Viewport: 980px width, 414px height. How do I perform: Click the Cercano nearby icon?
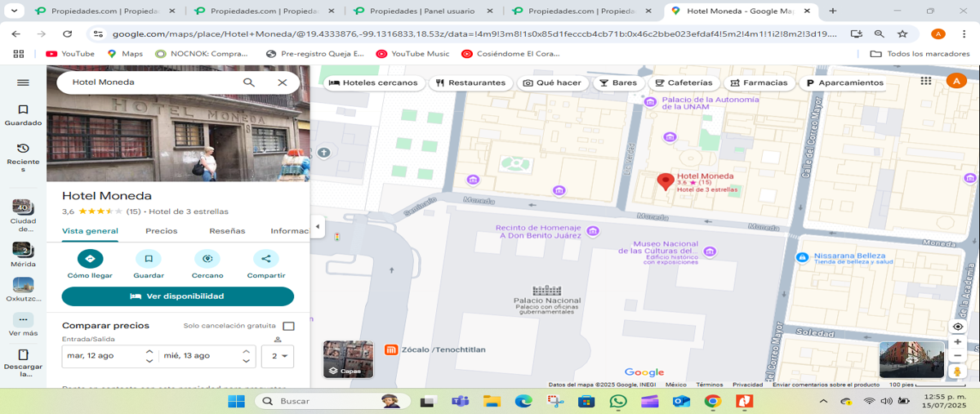[207, 259]
